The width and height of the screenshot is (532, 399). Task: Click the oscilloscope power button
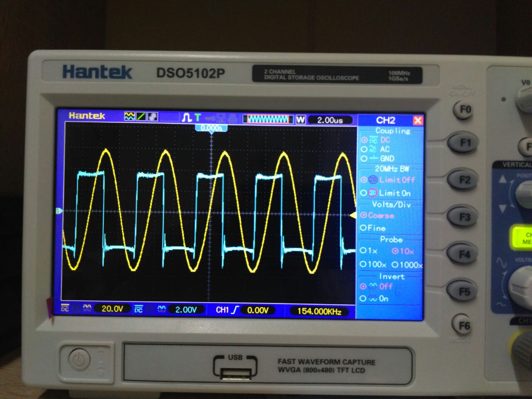79,360
